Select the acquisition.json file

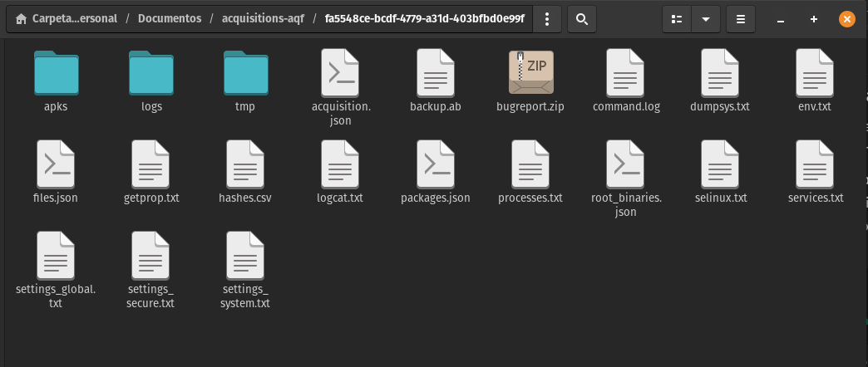[x=341, y=73]
